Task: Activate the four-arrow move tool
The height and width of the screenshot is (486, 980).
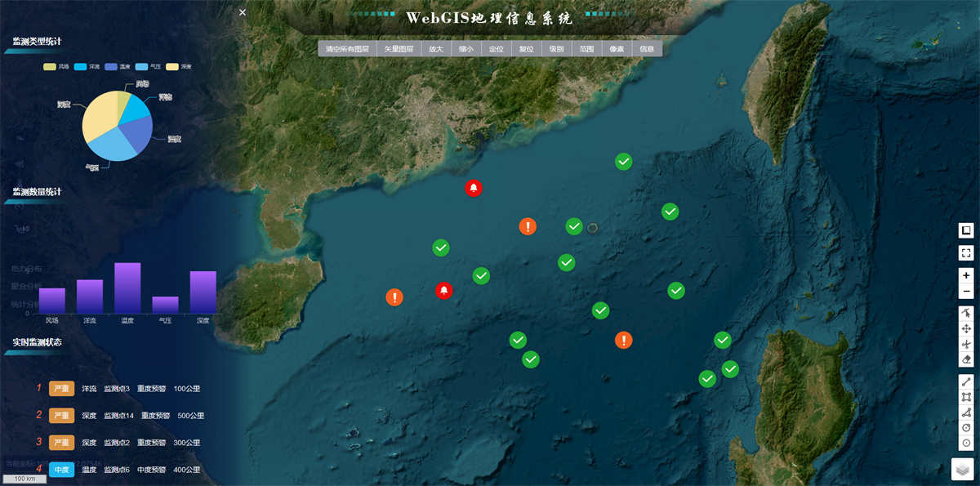Action: tap(966, 328)
